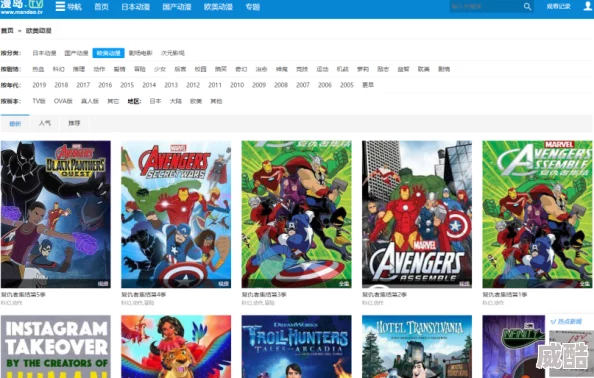Filter version by OVA版
This screenshot has height=378, width=594.
63,101
